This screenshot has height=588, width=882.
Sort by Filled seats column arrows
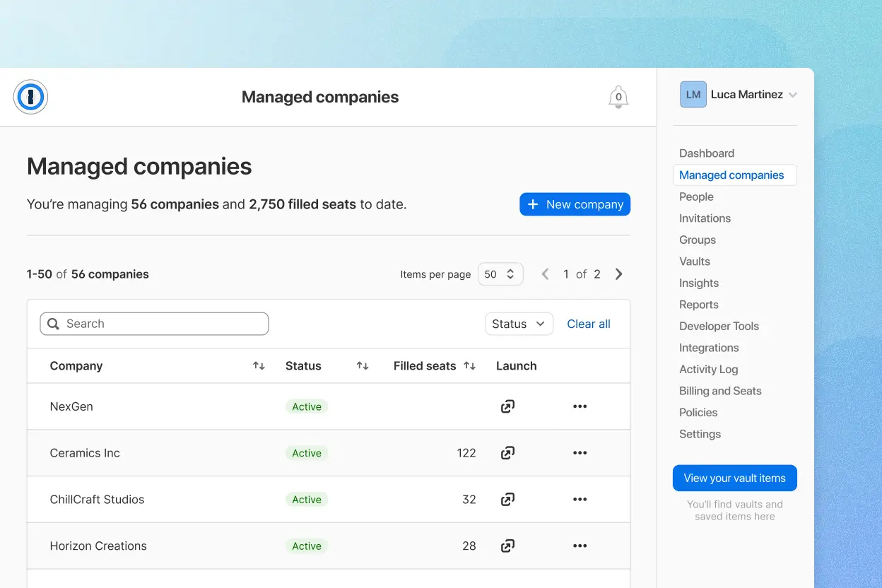tap(469, 366)
